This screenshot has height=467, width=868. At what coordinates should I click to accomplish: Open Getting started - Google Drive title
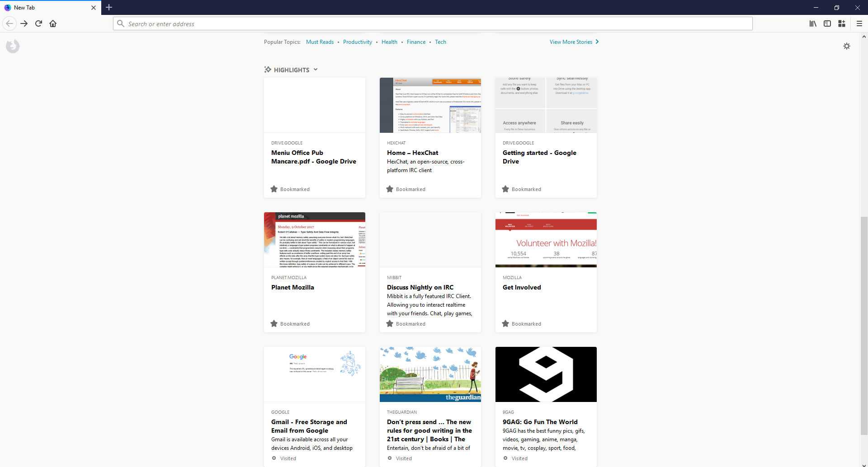[539, 157]
